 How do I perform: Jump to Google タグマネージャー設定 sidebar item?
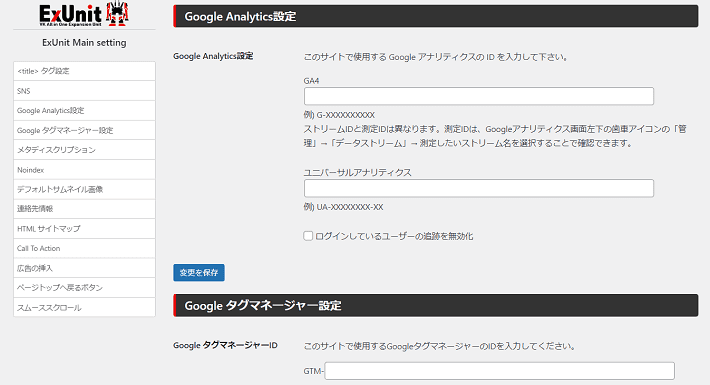point(84,130)
